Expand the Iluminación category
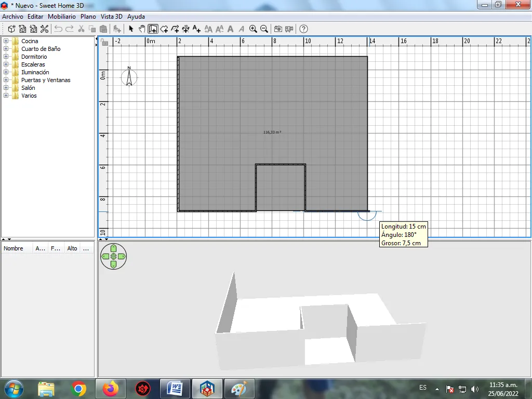 coord(6,72)
